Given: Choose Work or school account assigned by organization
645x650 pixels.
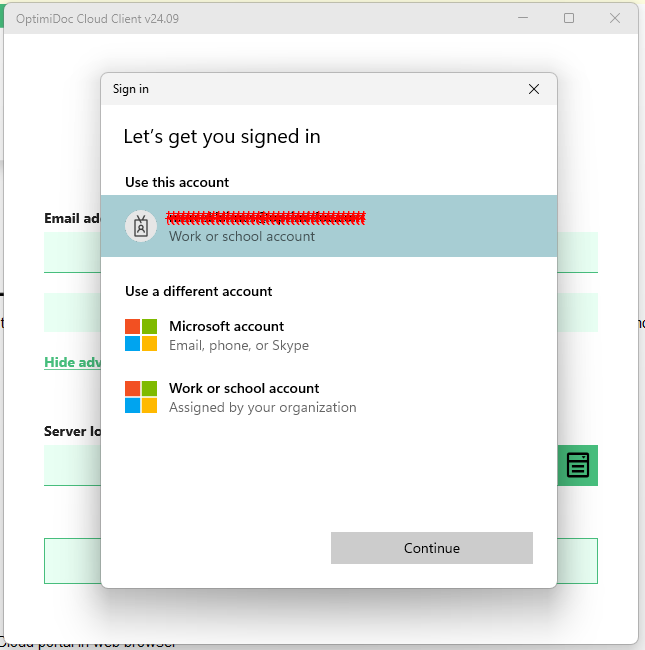Looking at the screenshot, I should point(329,398).
